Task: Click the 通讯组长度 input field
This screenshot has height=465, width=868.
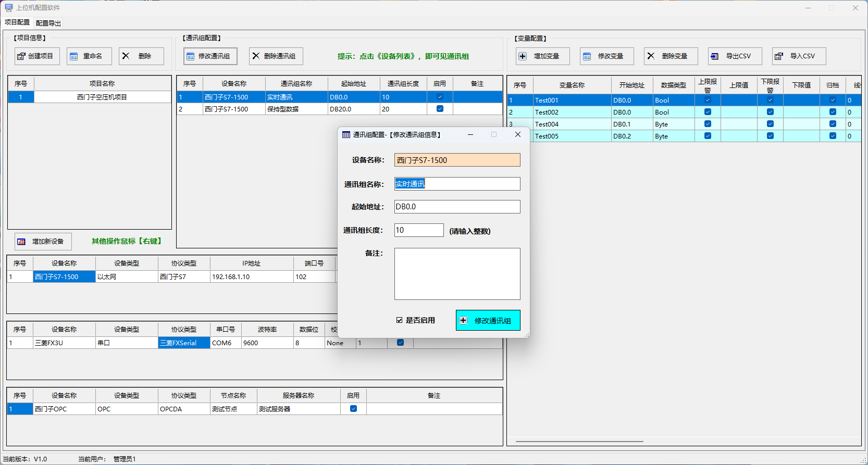Action: (418, 230)
